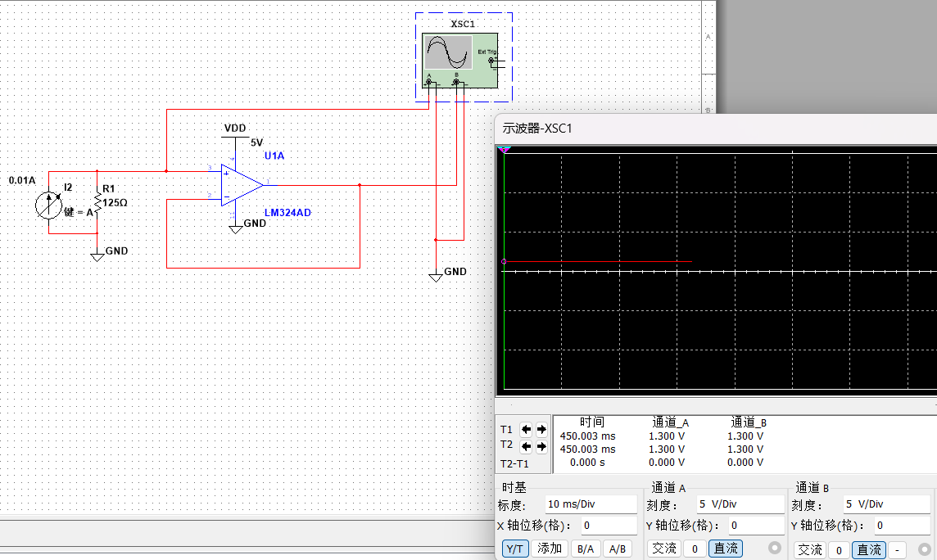Click the LM324AD part label

pos(287,213)
